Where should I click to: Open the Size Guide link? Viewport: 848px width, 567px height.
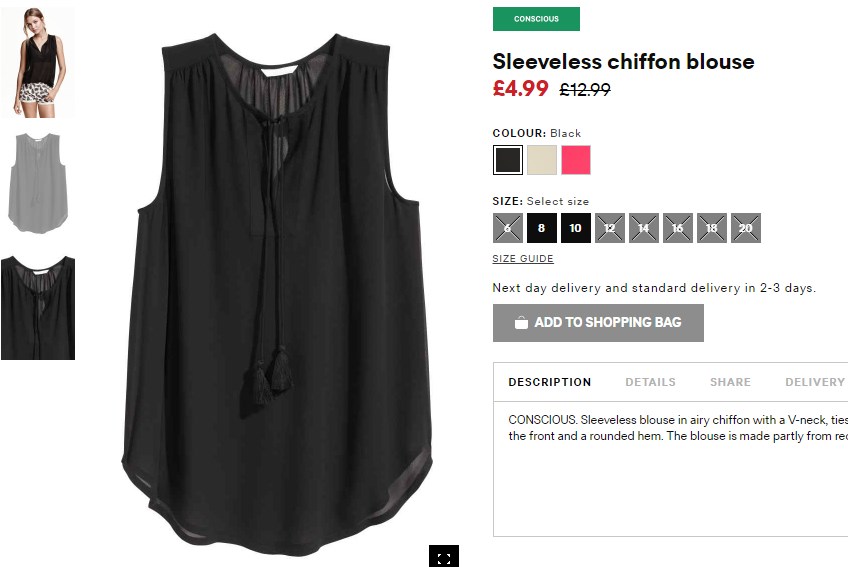tap(523, 259)
